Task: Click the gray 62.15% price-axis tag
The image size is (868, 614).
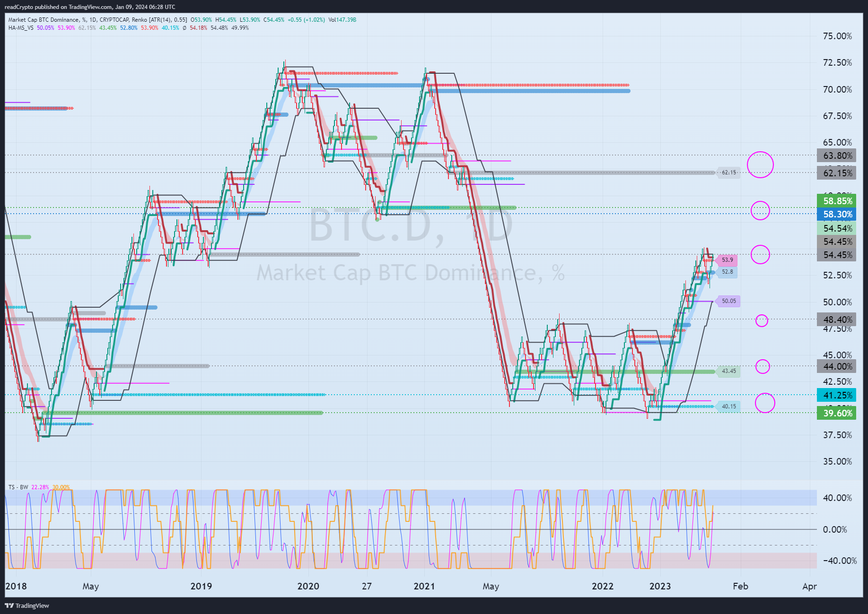Action: (x=837, y=173)
